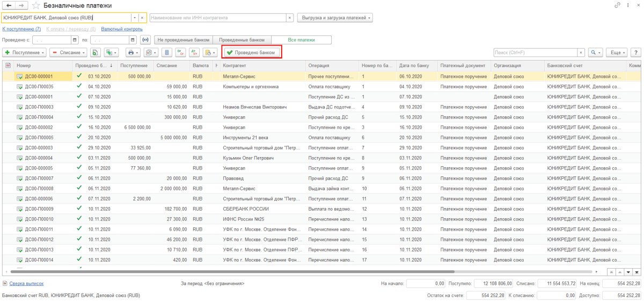Expand the Поступление dropdown
Viewport: 644px width, 303px height.
coord(25,53)
